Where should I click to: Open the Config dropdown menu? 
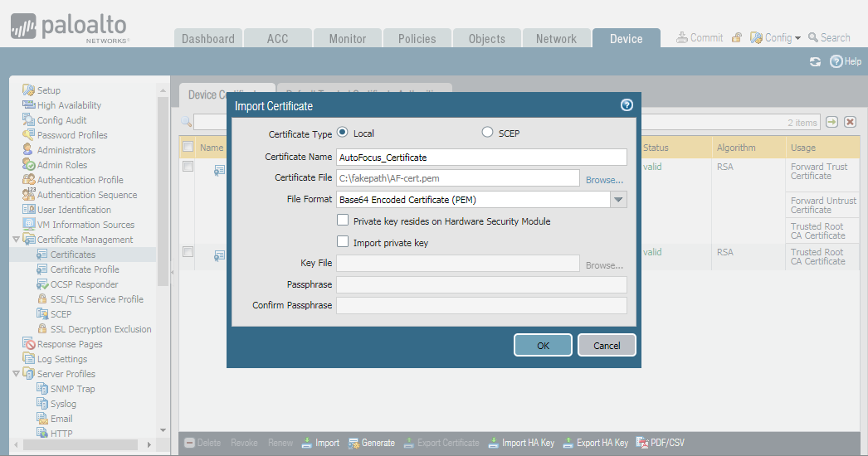(776, 37)
